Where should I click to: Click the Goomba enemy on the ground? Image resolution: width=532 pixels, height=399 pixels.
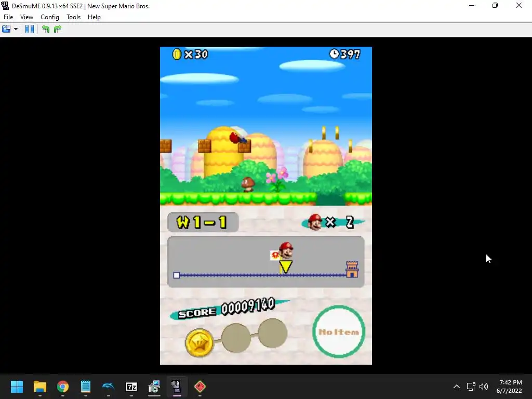(x=248, y=184)
